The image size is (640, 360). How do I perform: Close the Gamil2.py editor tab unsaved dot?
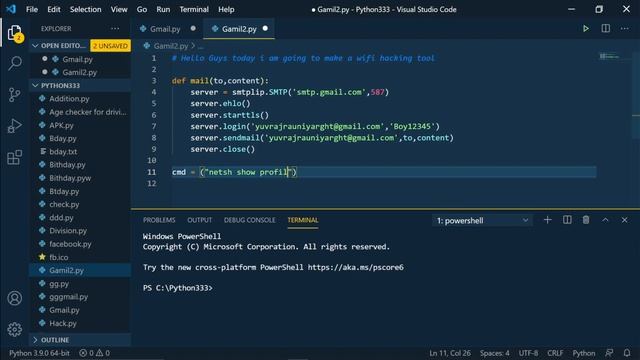265,29
